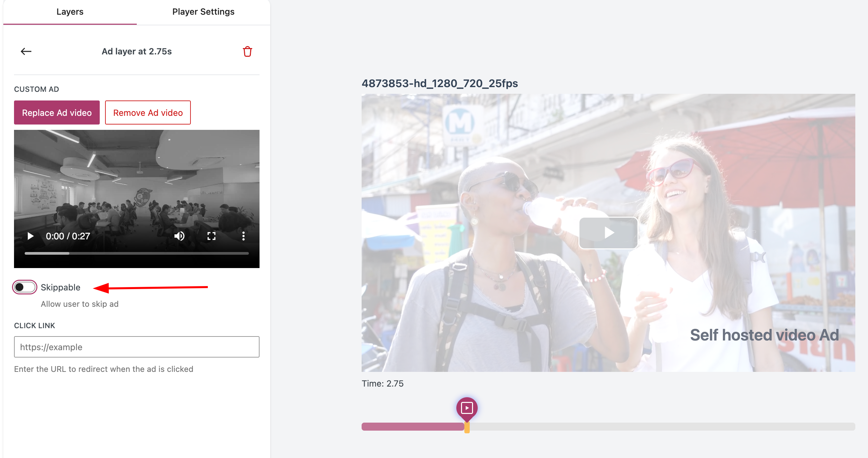
Task: Switch to the Player Settings tab
Action: pyautogui.click(x=203, y=12)
